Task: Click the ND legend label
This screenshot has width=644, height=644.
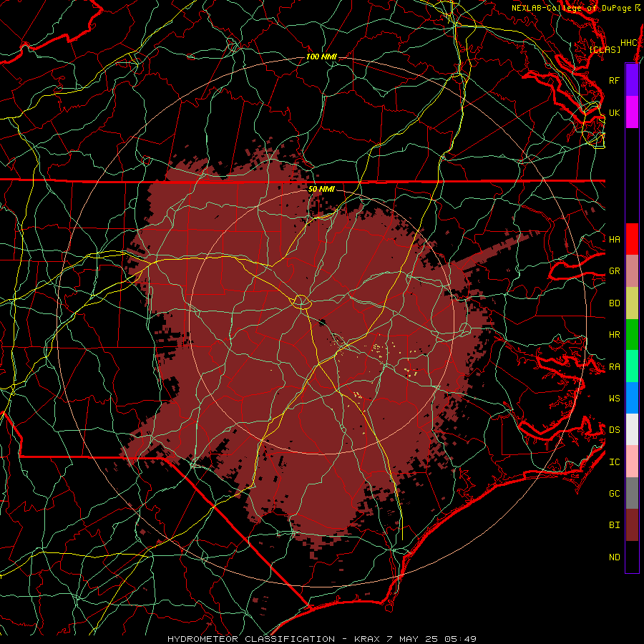Action: (x=614, y=557)
